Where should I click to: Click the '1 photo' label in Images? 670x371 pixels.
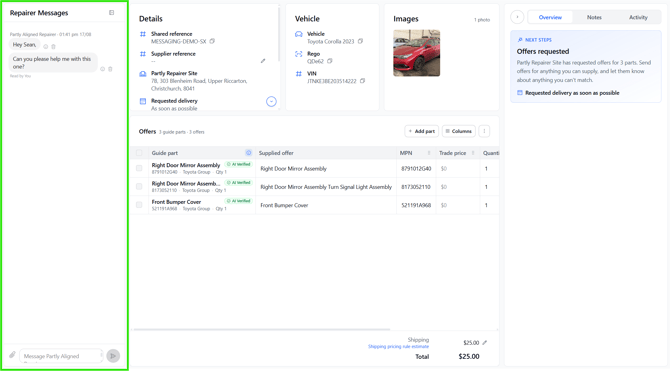[482, 20]
